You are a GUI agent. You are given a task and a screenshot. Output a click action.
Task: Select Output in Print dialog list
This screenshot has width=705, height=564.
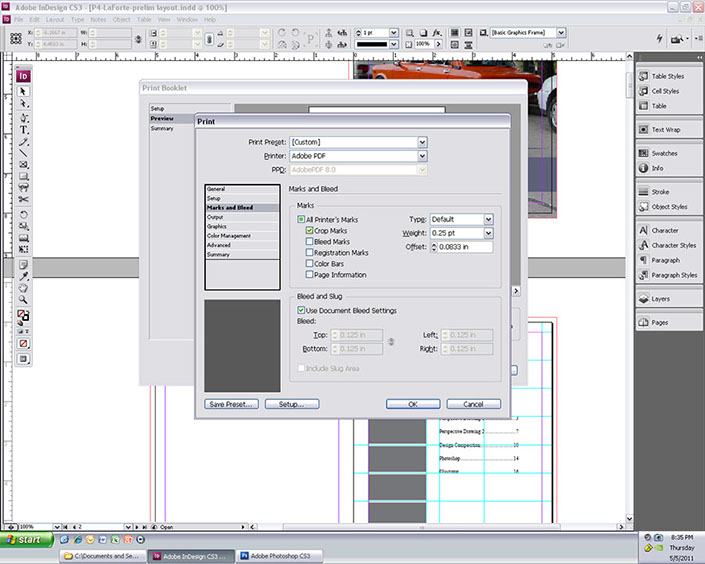[x=242, y=217]
